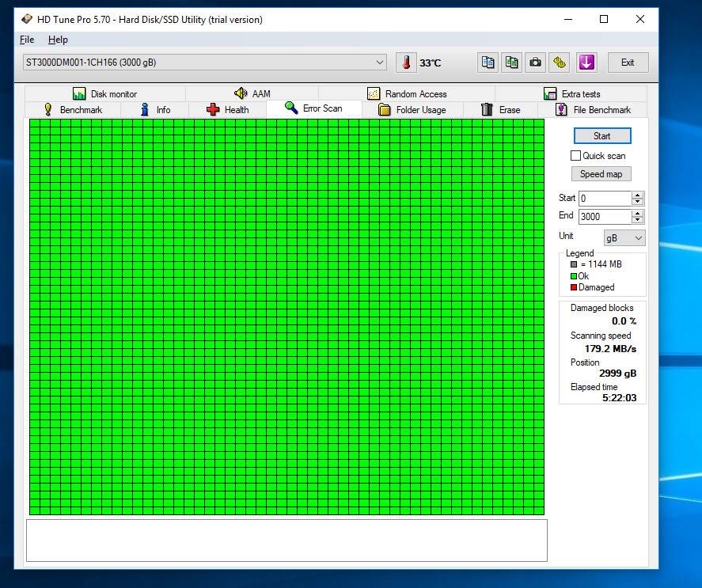The image size is (702, 588).
Task: Open the Speed map
Action: click(x=601, y=174)
